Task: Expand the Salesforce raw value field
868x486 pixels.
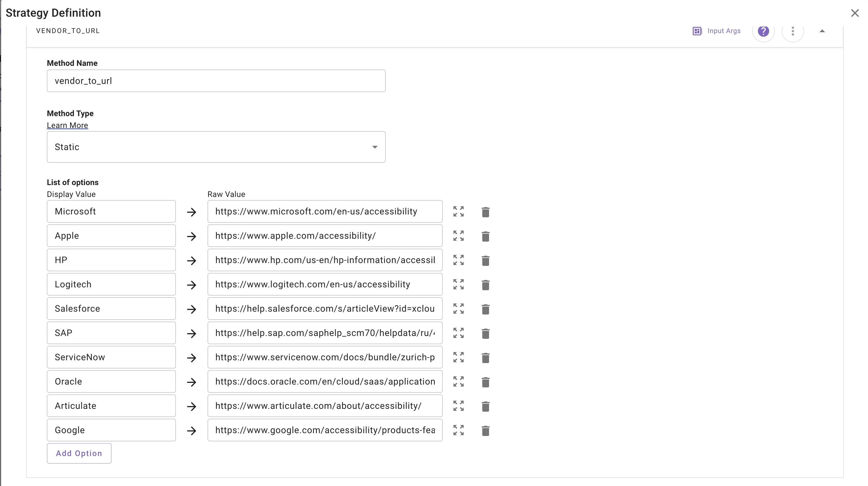Action: coord(458,309)
